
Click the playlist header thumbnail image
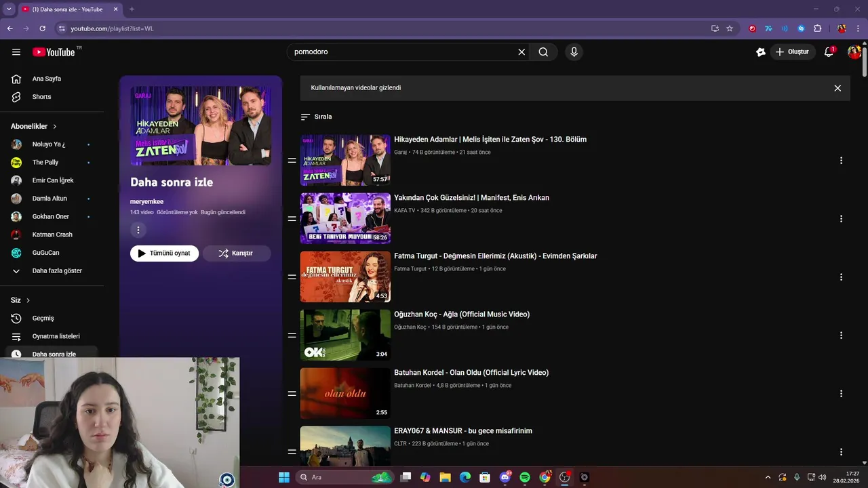[201, 126]
